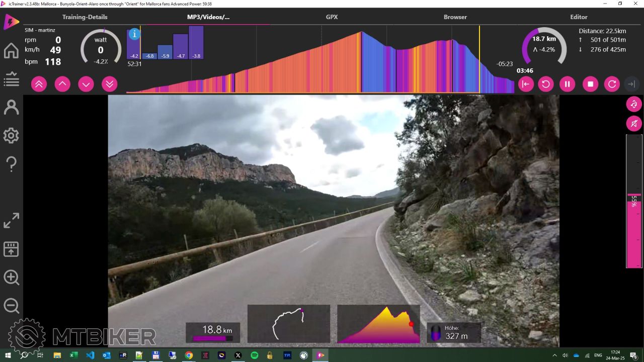
Task: Open the workout list icon in sidebar
Action: pyautogui.click(x=11, y=79)
